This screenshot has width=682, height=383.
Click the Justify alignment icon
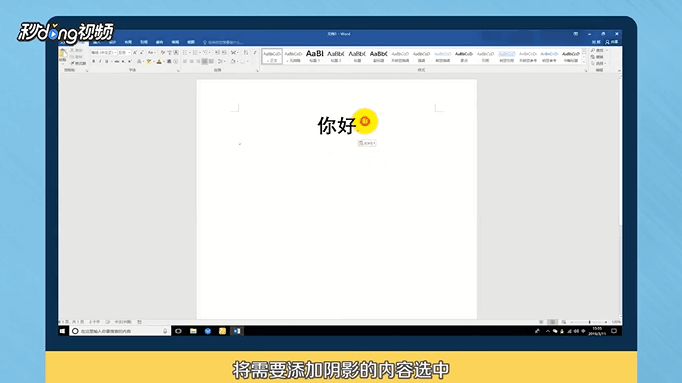tap(205, 61)
